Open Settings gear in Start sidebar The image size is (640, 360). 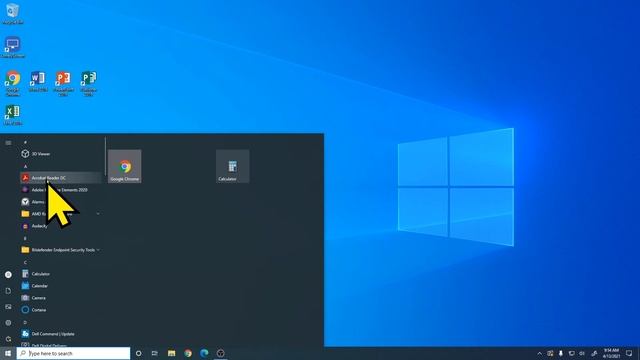[8, 323]
